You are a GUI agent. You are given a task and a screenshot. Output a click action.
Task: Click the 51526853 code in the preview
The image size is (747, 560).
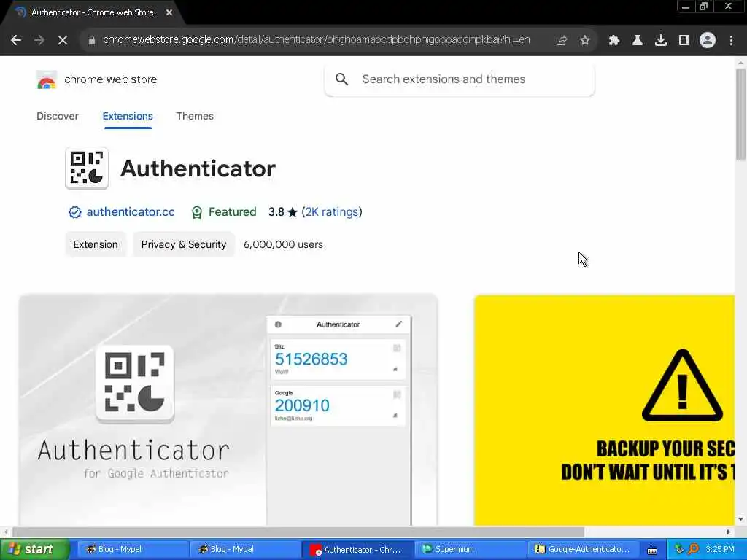click(311, 359)
